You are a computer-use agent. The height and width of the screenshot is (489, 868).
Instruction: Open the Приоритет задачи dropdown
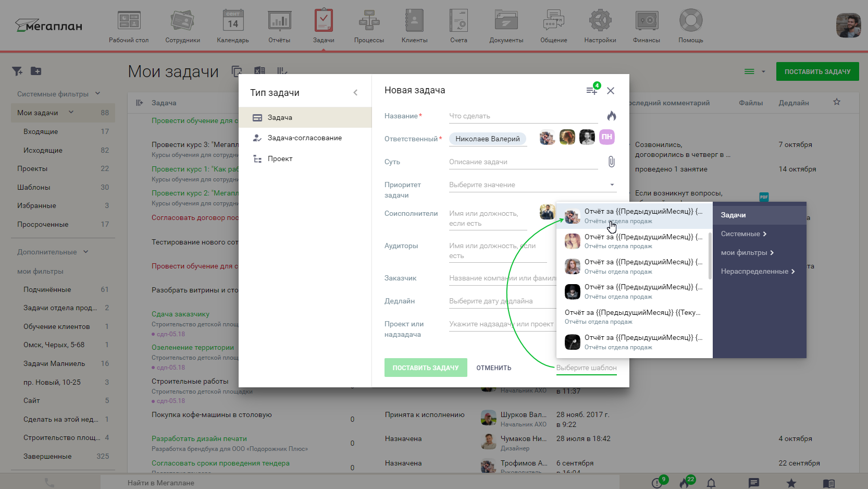(x=532, y=185)
